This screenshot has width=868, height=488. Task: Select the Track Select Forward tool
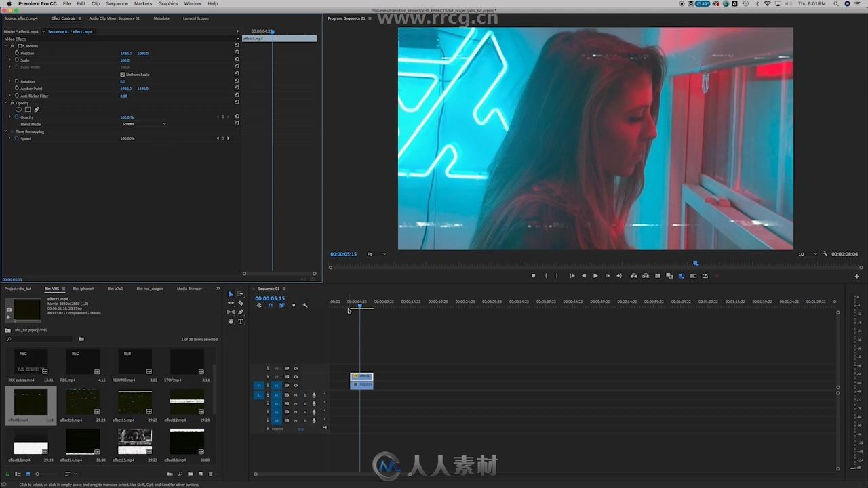click(x=240, y=294)
